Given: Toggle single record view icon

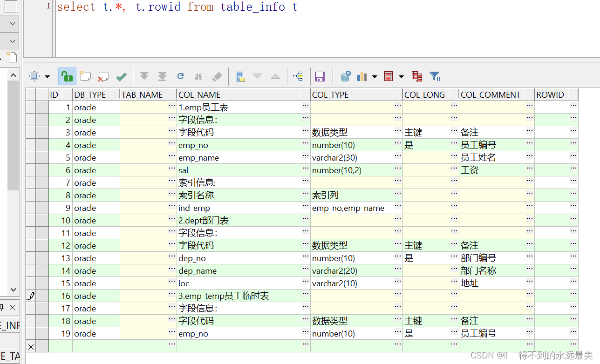Looking at the screenshot, I should (240, 76).
